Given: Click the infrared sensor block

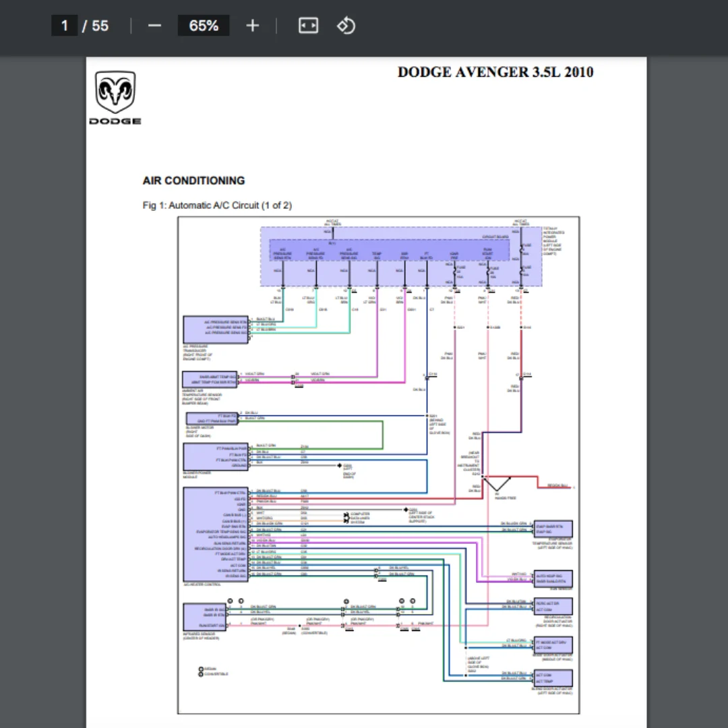Looking at the screenshot, I should (205, 617).
